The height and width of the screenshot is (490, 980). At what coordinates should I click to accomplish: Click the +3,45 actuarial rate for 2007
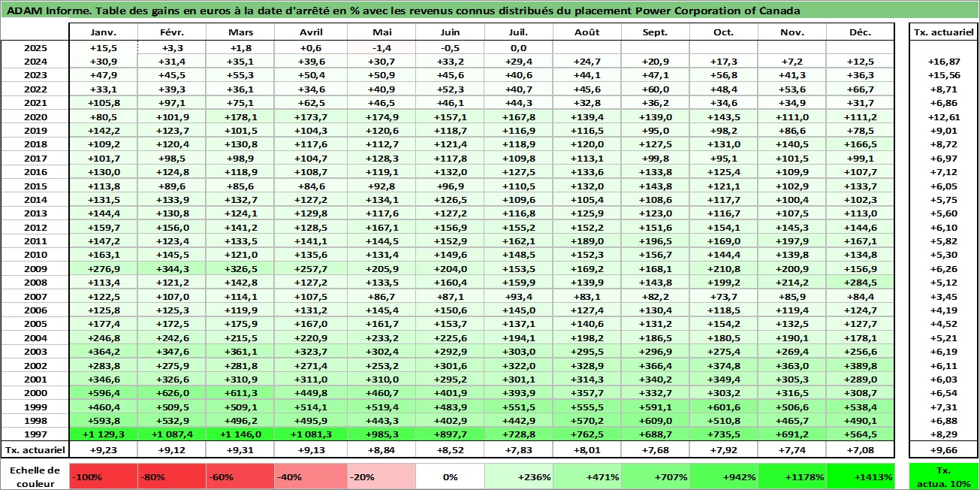(x=943, y=296)
